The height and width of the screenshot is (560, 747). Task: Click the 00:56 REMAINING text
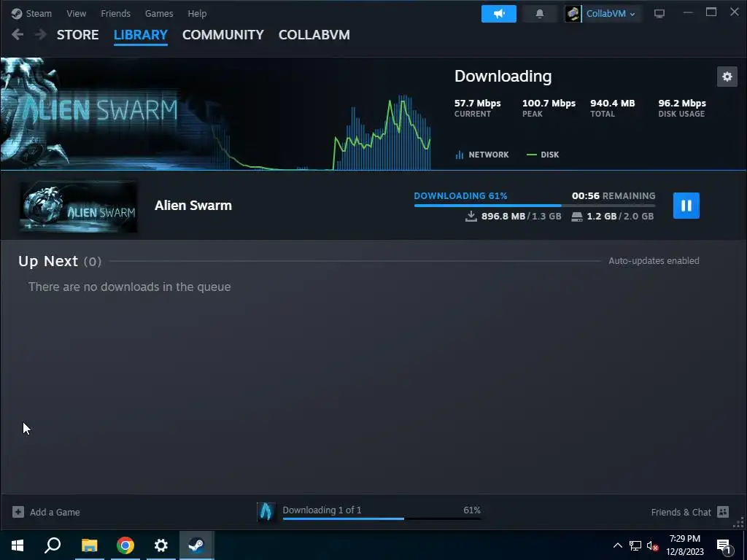[614, 195]
